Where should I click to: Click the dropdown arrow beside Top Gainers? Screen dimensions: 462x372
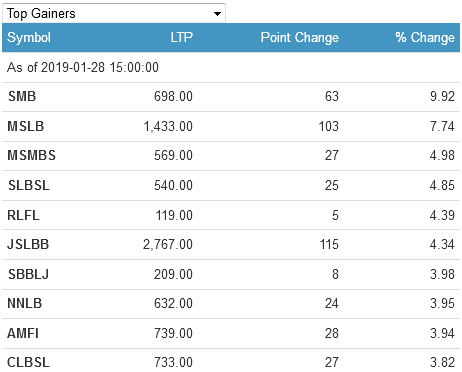[x=217, y=14]
